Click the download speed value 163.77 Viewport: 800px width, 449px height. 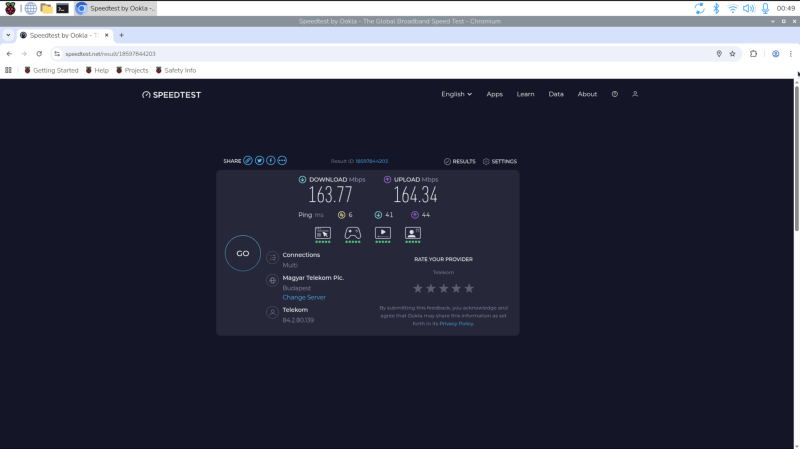(330, 195)
